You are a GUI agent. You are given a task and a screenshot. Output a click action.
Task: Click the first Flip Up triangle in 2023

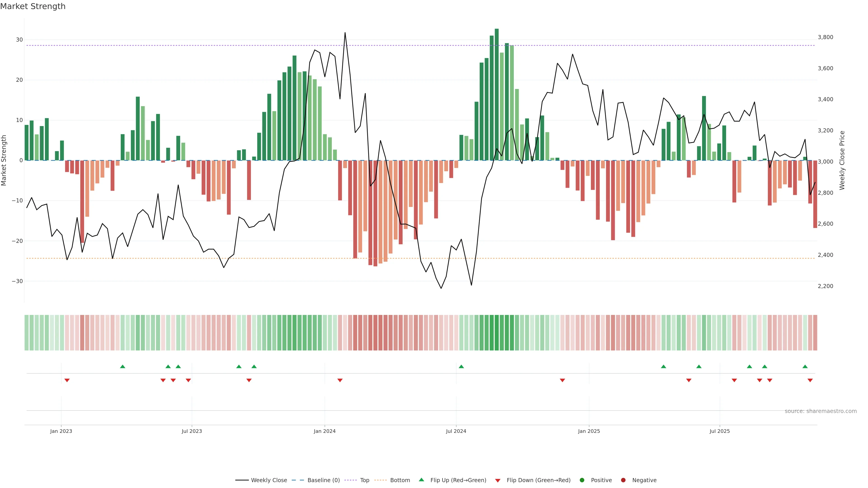(123, 366)
